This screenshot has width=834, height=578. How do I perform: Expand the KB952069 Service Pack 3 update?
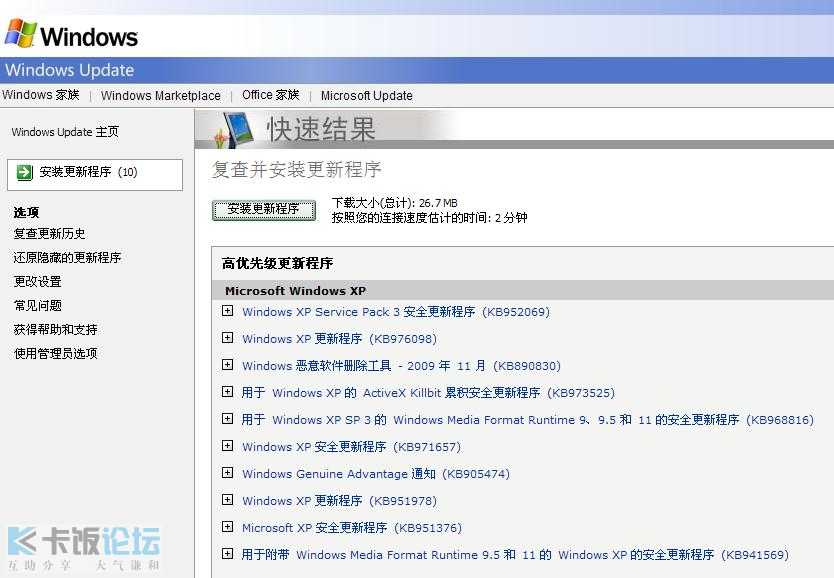228,311
